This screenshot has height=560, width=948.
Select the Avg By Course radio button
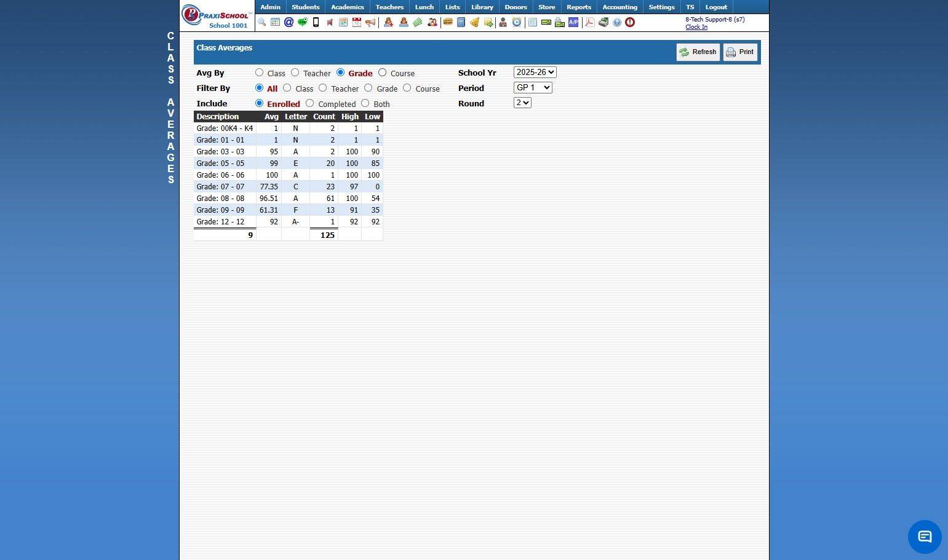(383, 73)
